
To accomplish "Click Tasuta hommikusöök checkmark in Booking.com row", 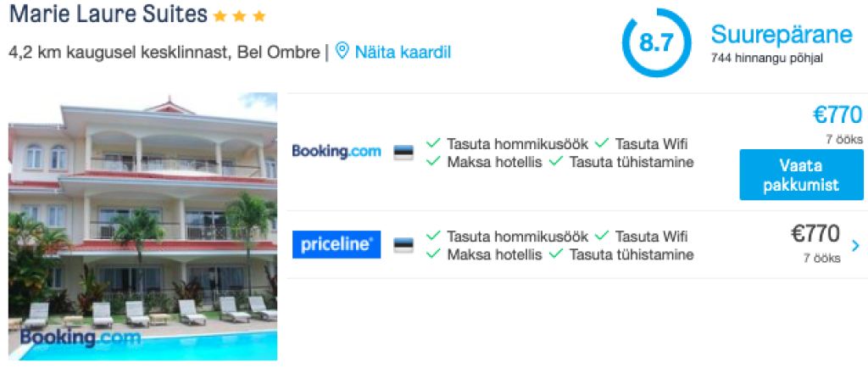I will (433, 144).
